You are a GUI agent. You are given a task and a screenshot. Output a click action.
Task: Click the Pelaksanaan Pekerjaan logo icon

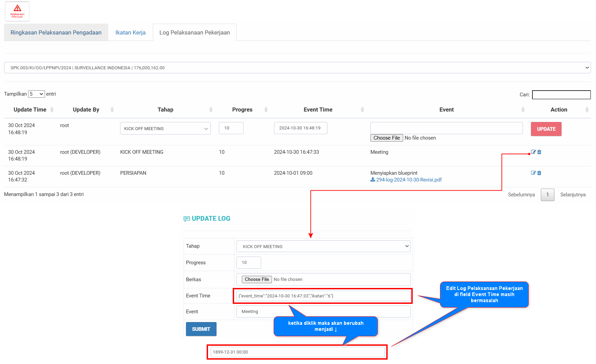point(17,11)
